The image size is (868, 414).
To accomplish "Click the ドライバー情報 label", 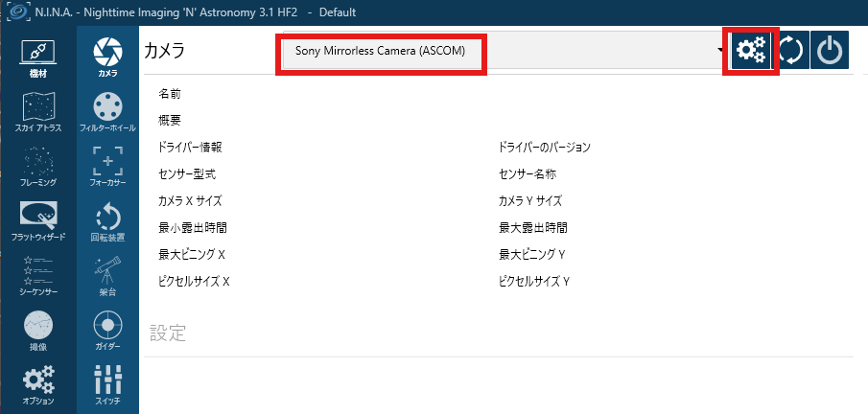I will click(190, 148).
